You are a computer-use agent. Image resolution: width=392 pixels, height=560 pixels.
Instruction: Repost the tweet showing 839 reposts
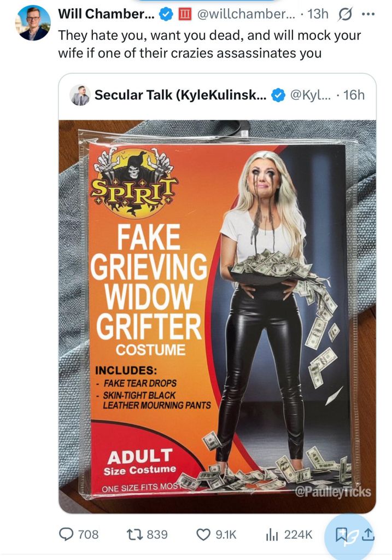(148, 534)
